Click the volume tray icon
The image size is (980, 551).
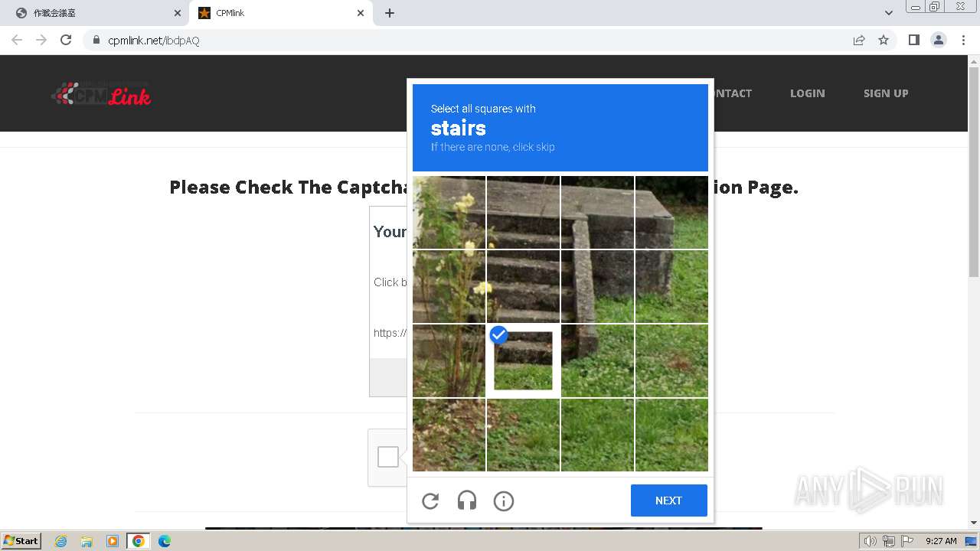tap(871, 541)
